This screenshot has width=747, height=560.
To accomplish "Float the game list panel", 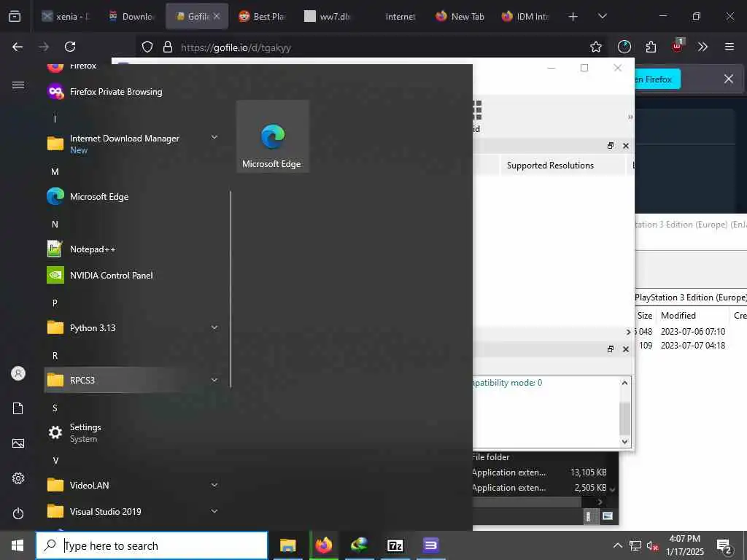I will pyautogui.click(x=611, y=146).
